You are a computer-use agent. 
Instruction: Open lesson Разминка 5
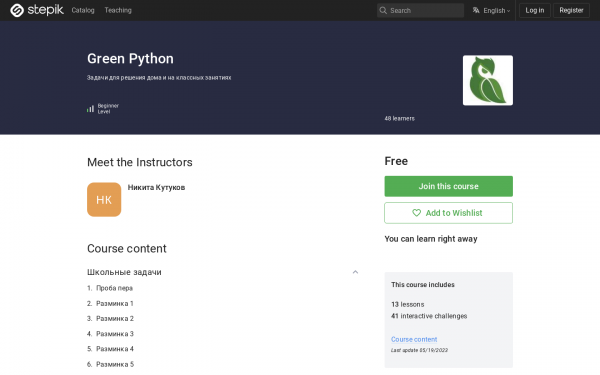pos(115,364)
